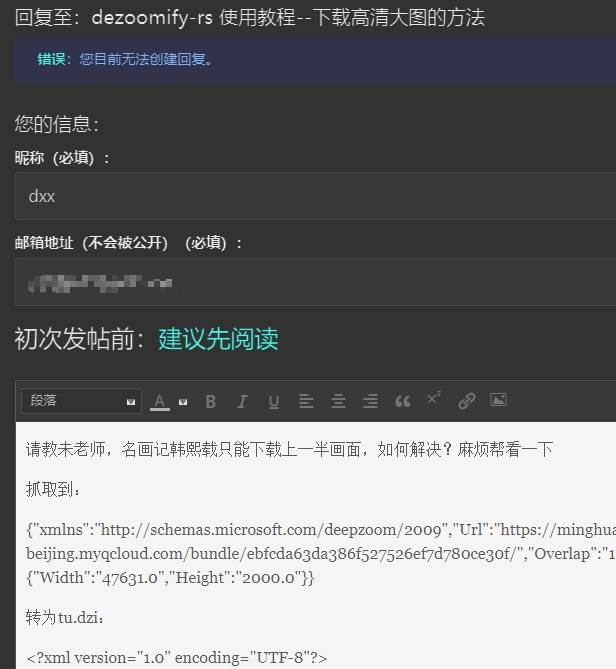
Task: Insert an image into the post
Action: 498,400
